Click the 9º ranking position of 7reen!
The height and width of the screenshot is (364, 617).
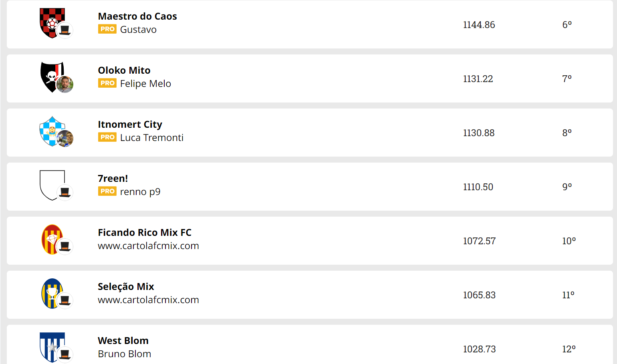567,187
